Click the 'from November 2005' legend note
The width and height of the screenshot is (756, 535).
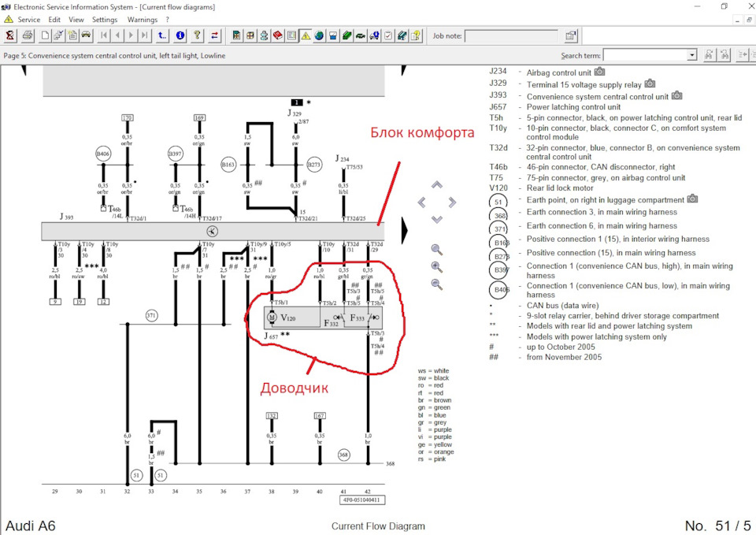pos(564,357)
